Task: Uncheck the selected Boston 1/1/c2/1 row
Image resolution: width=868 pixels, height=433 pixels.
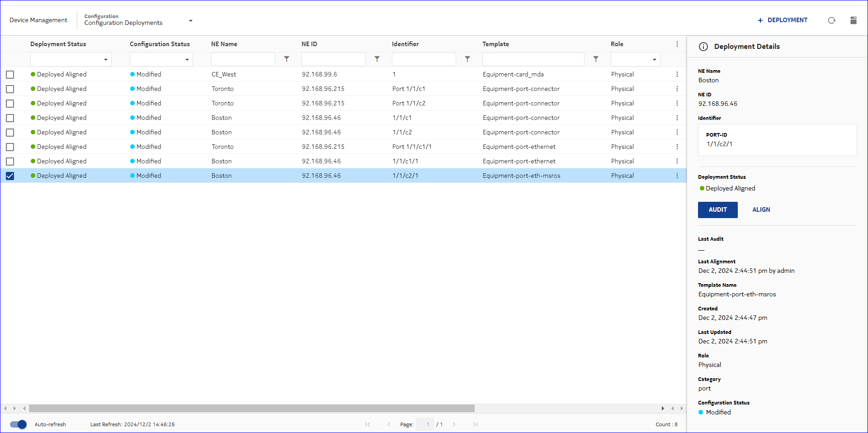Action: [10, 176]
